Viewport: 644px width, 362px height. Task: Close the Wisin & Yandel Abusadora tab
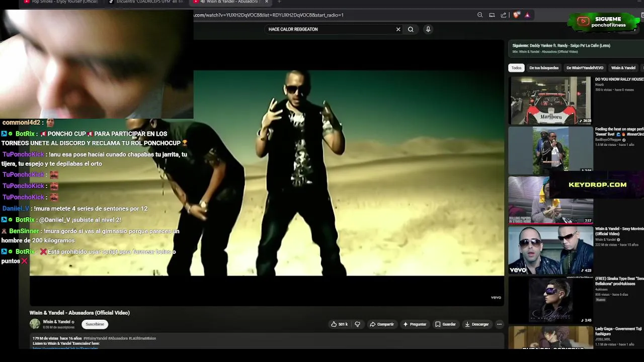point(267,2)
